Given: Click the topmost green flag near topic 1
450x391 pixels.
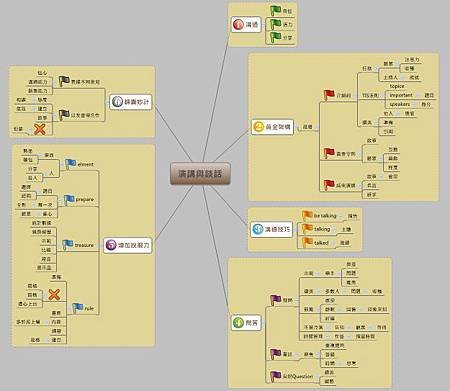Looking at the screenshot, I should tap(276, 11).
